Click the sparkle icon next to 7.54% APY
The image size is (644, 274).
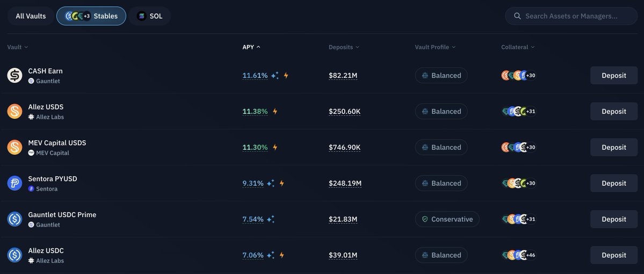click(x=270, y=219)
